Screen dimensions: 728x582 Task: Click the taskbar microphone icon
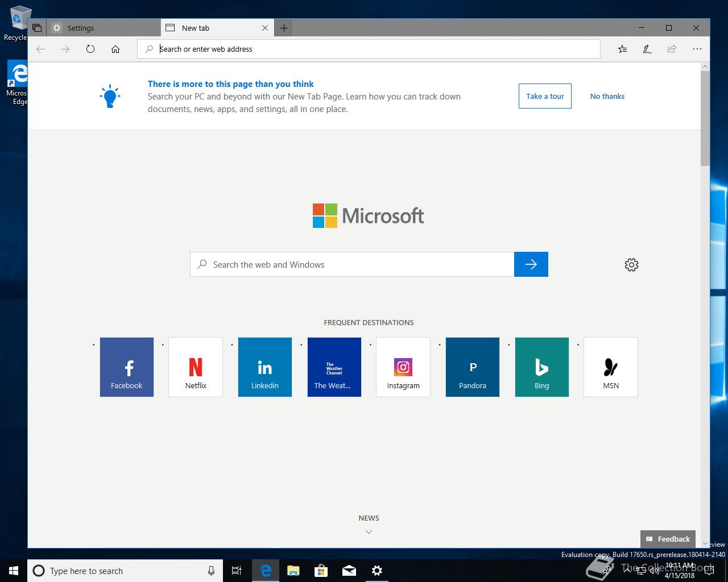[x=211, y=571]
